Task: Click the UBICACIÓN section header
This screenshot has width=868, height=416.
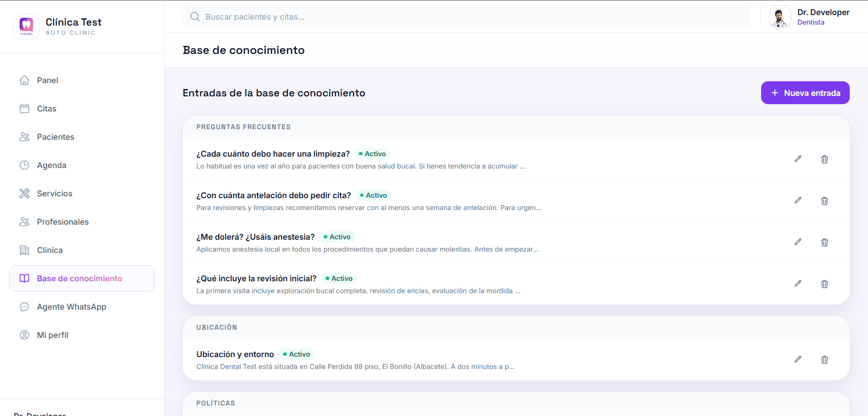Action: (x=216, y=327)
